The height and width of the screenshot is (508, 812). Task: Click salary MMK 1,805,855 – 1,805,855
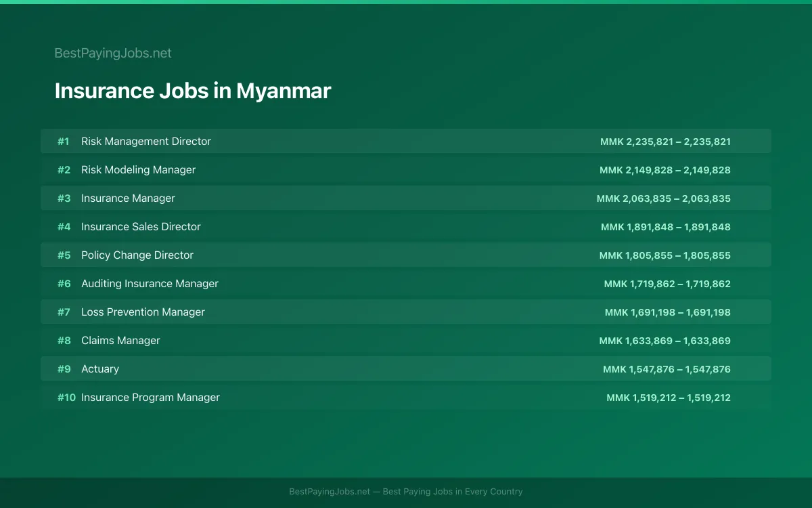point(665,255)
